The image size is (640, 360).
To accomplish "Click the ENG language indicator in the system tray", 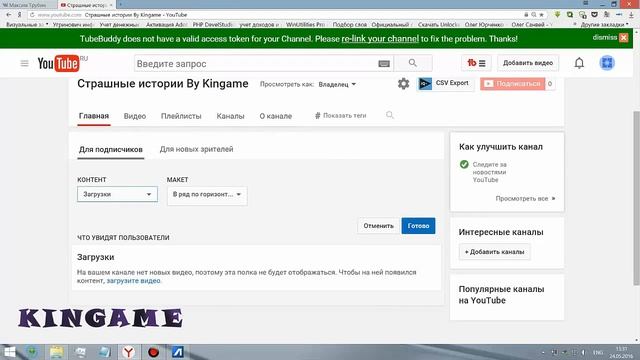I will click(598, 352).
